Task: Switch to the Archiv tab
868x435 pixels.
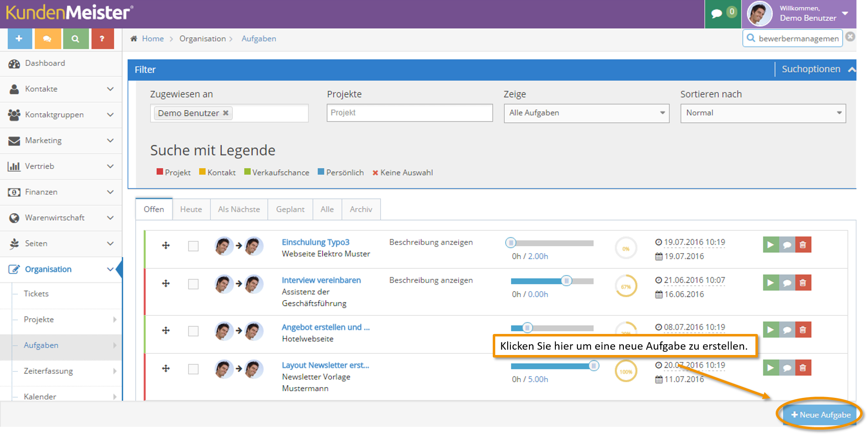Action: tap(361, 209)
